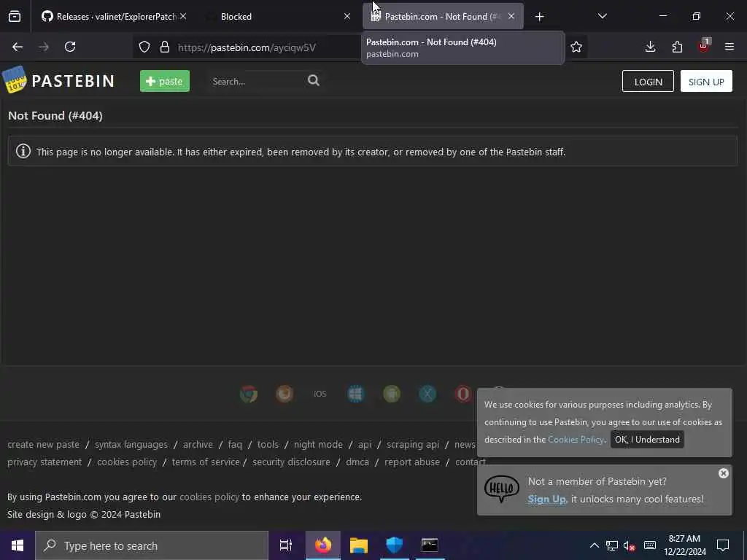Open privacy statement footer link

pyautogui.click(x=44, y=462)
